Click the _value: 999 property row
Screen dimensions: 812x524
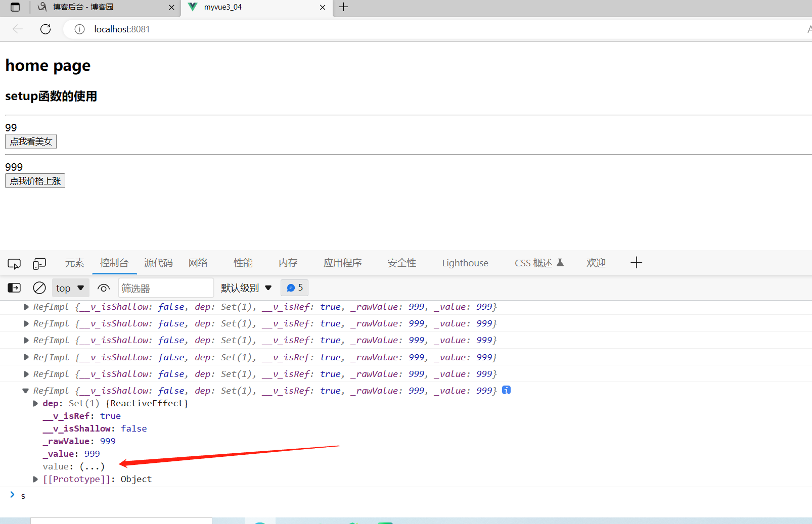[x=71, y=454]
